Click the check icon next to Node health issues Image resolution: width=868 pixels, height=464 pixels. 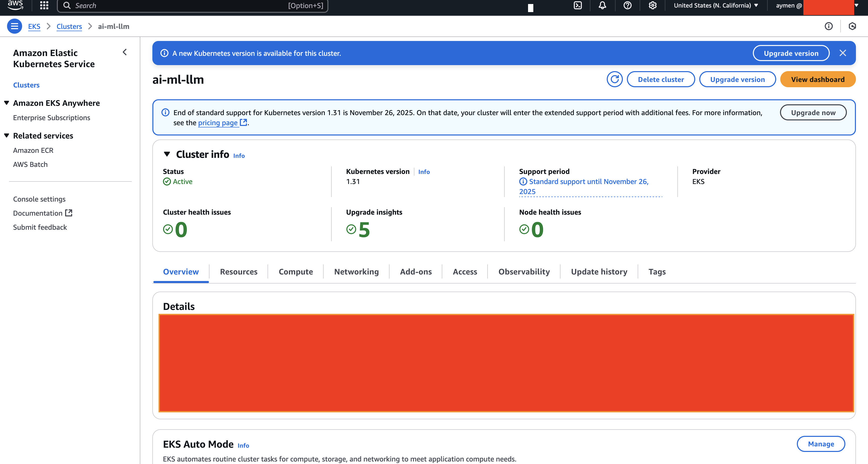(x=524, y=229)
